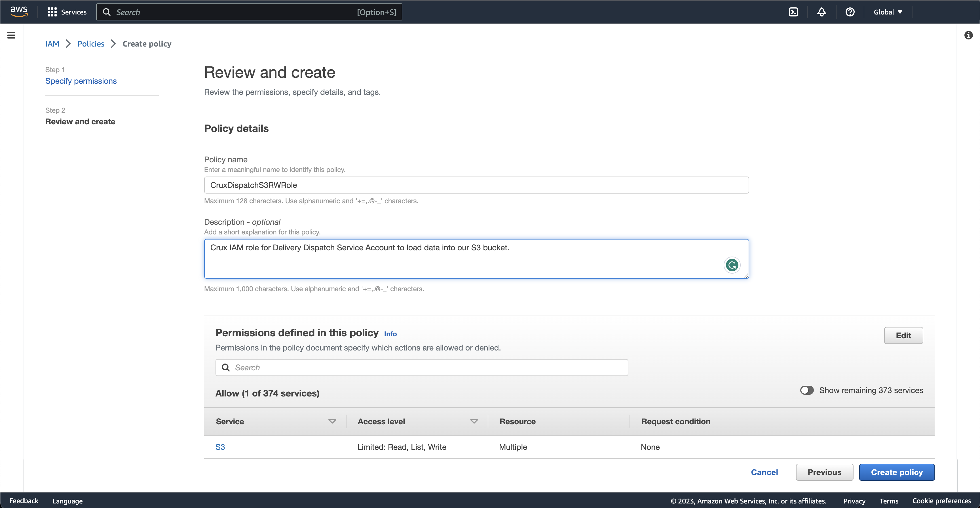Go to Previous step
Screen dimensions: 980x508
point(824,472)
